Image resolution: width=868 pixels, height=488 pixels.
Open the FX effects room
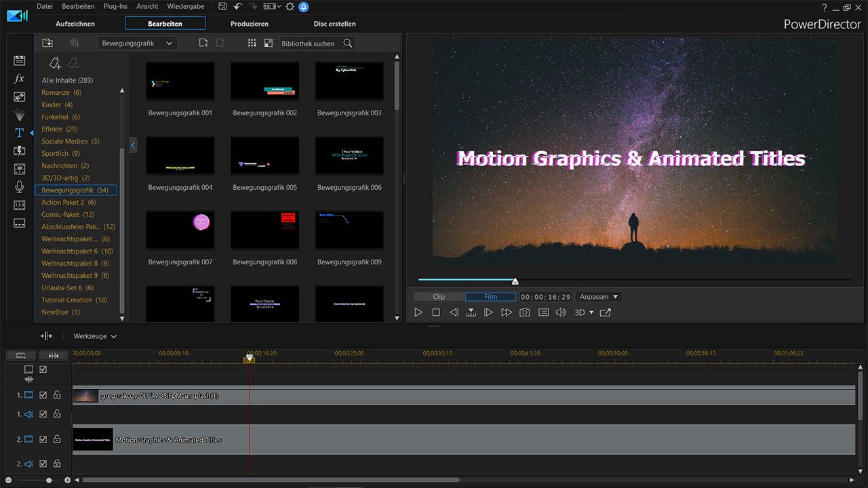(19, 79)
